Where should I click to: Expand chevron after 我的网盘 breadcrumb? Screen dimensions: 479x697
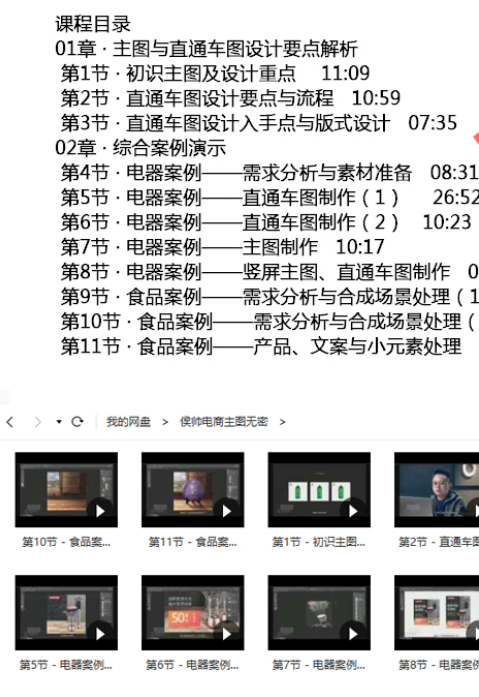tap(165, 422)
